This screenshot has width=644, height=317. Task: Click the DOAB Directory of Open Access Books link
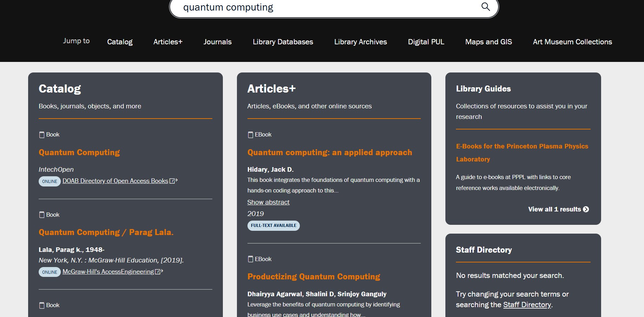coord(115,181)
